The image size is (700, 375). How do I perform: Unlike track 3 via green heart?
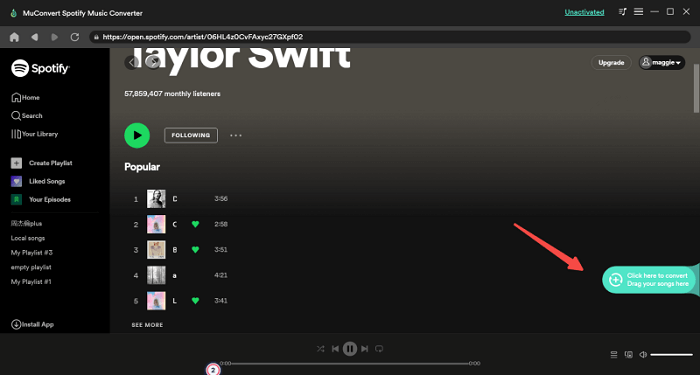click(x=195, y=250)
